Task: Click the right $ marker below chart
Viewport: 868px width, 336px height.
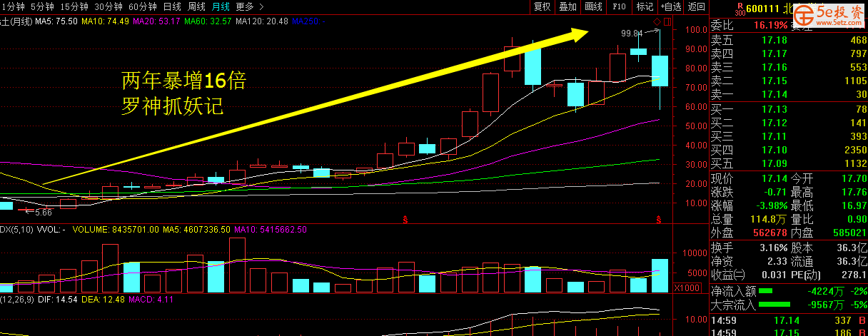Action: (659, 218)
